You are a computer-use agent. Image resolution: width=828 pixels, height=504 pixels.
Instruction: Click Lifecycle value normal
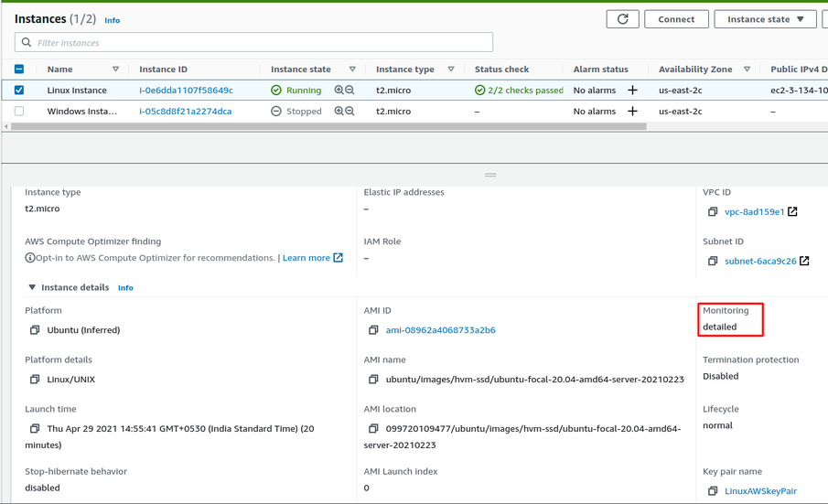[x=717, y=425]
